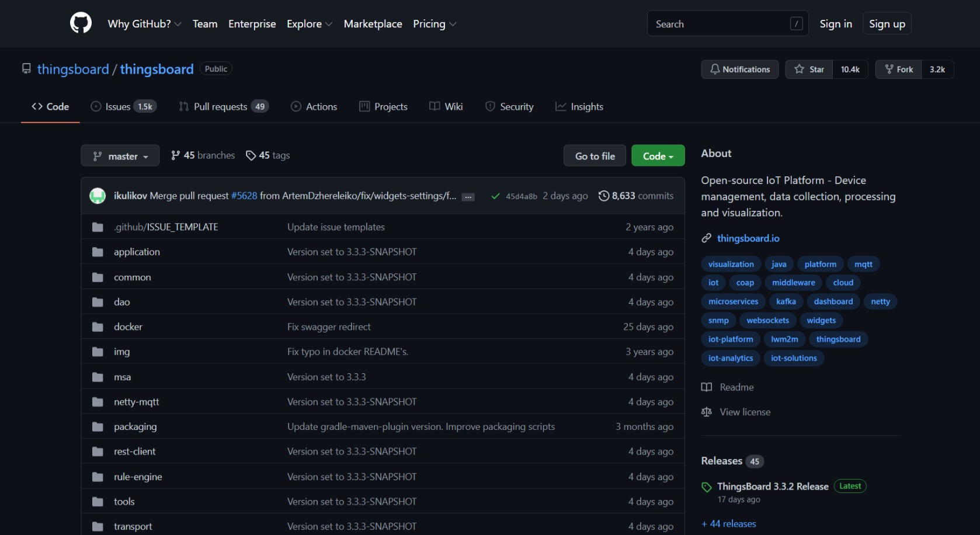The width and height of the screenshot is (980, 535).
Task: Click the Go to file button
Action: (x=595, y=156)
